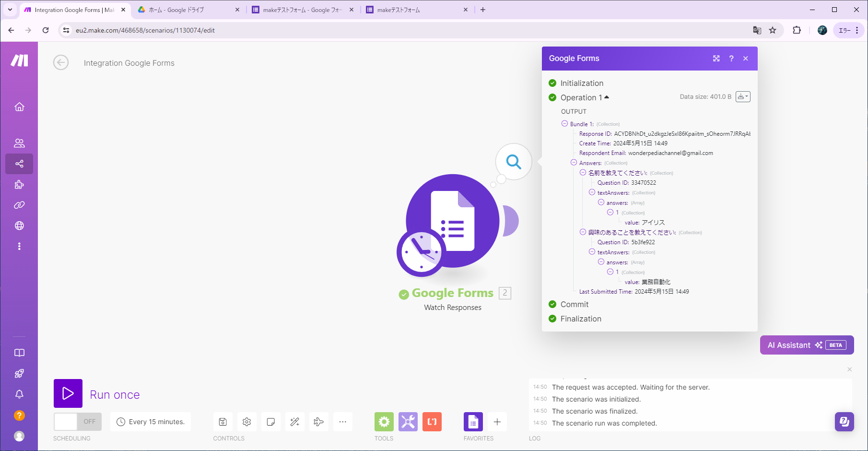Open the orange Text parser tools icon
868x451 pixels.
(432, 422)
